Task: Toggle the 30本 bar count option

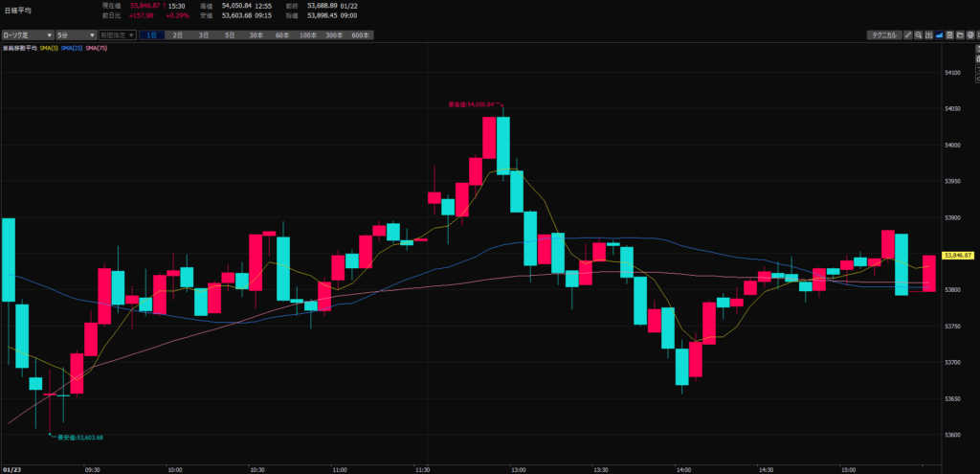Action: (256, 35)
